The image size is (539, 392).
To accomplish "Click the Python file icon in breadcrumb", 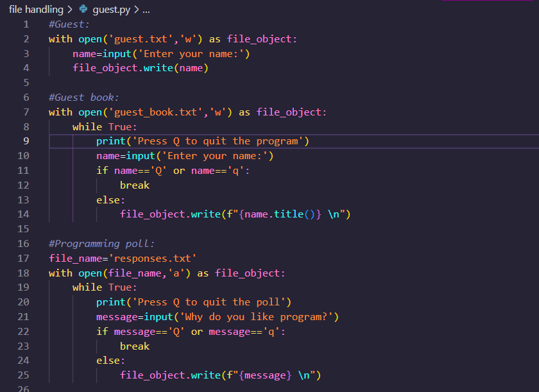I will pyautogui.click(x=83, y=9).
